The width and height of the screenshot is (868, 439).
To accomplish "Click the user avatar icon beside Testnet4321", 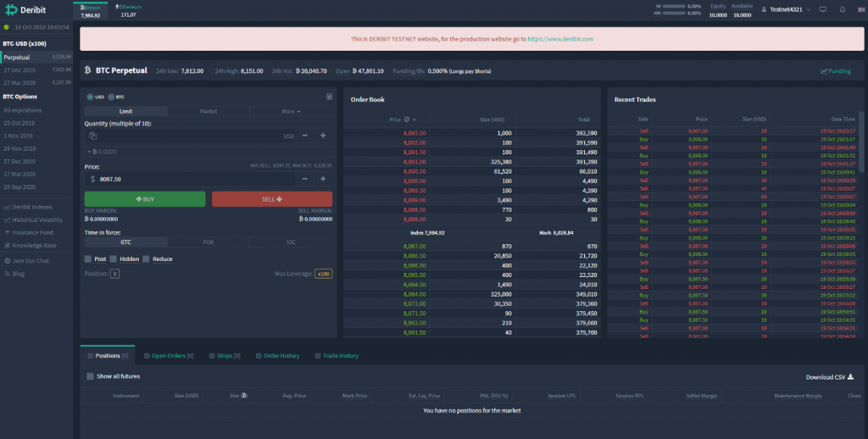I will [x=764, y=9].
